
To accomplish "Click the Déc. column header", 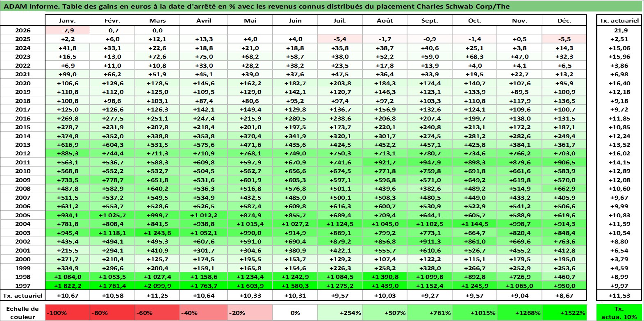I will 564,20.
